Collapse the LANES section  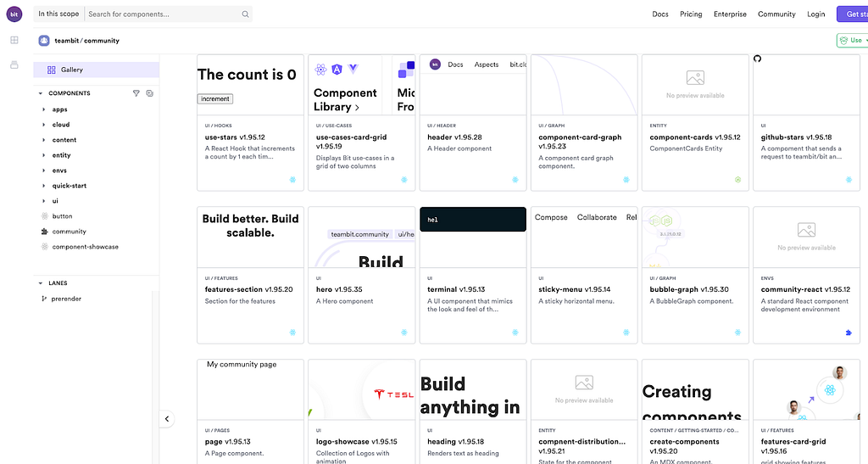[x=41, y=283]
